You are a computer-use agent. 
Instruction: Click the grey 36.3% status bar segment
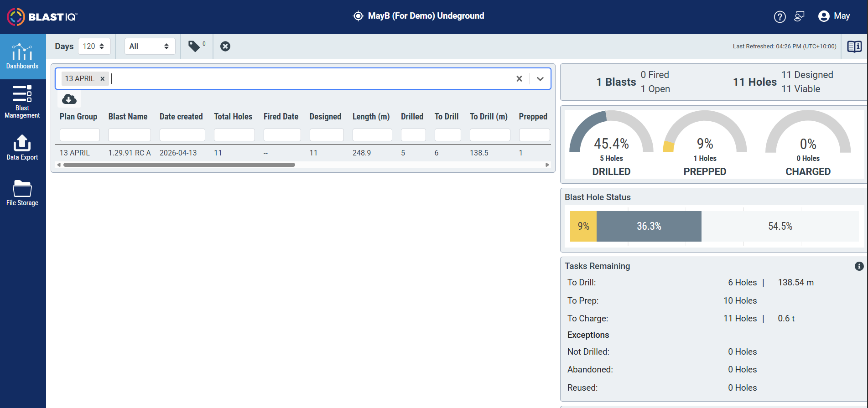(x=649, y=226)
